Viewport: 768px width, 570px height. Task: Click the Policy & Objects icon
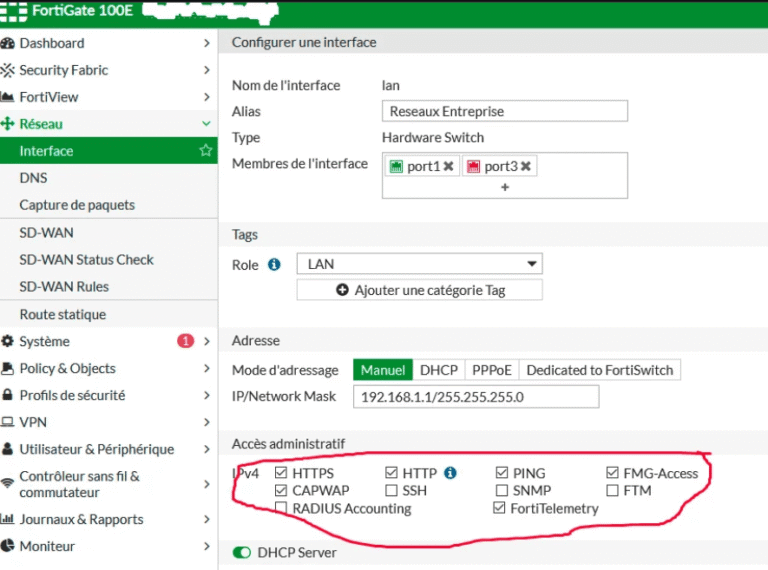[x=7, y=368]
